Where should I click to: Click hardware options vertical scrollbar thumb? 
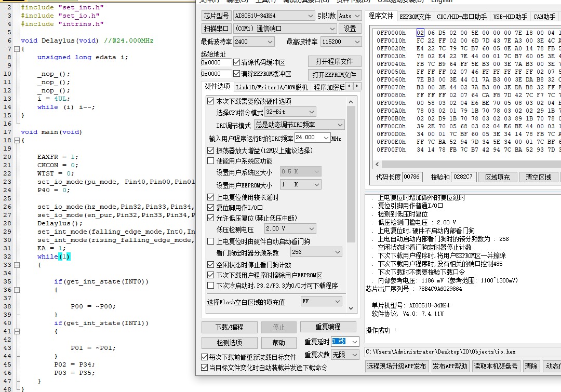tap(351, 174)
